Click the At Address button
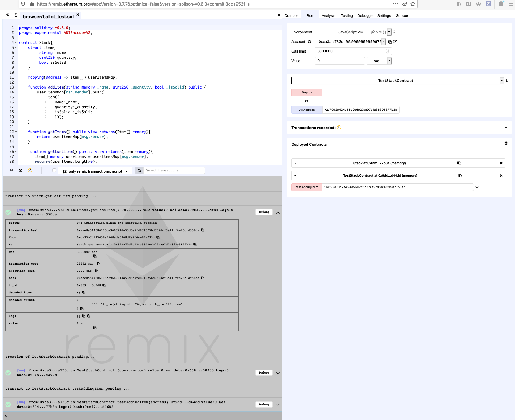This screenshot has height=420, width=515. 307,110
